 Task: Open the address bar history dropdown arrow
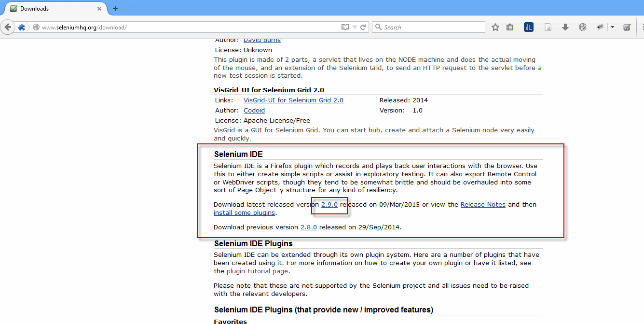pos(355,28)
